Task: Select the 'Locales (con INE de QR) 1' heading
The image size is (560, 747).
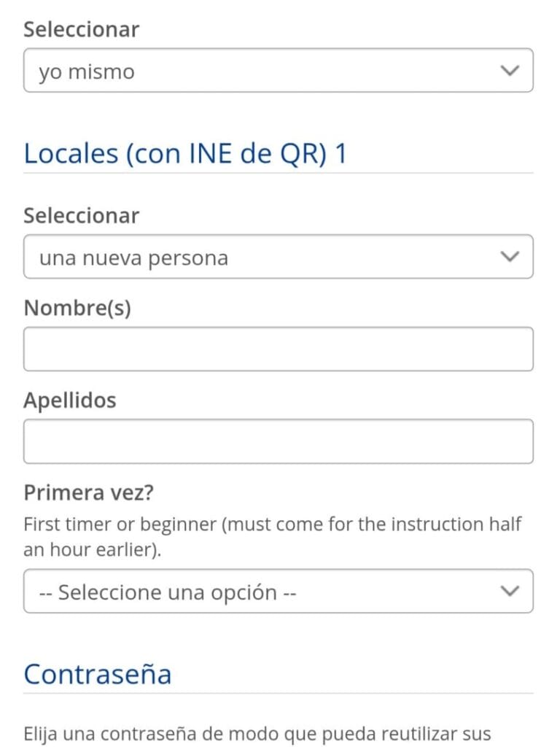Action: point(186,154)
